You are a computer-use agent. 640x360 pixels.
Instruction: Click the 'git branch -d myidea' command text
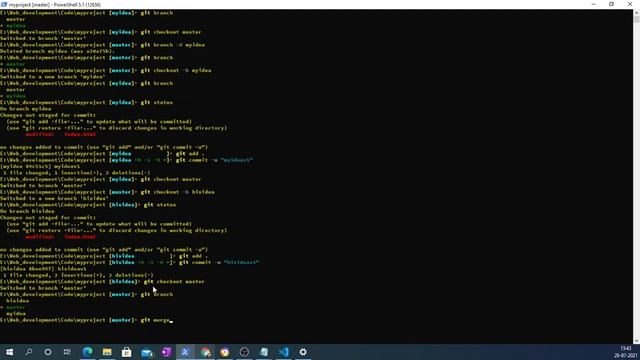click(x=173, y=45)
